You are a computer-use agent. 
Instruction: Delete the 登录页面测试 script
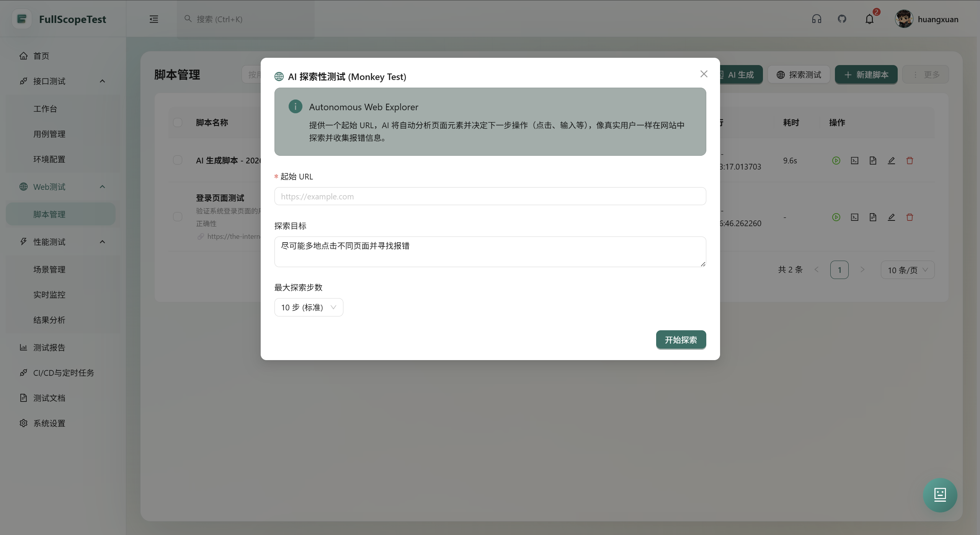point(910,217)
